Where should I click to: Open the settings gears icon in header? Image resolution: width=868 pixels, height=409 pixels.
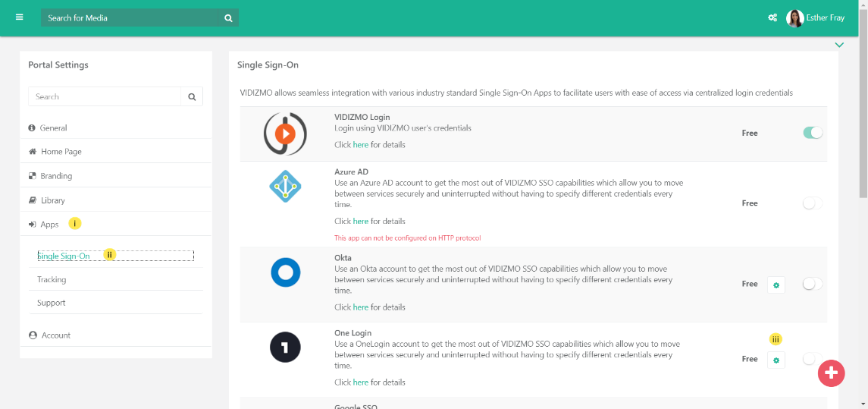click(x=772, y=17)
